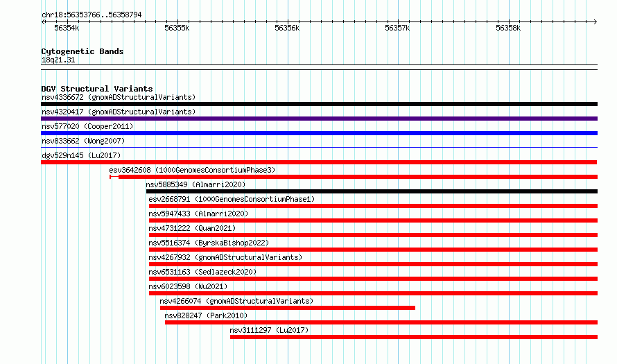This screenshot has height=364, width=617.
Task: Open the nsv3111297 Lu2017 label
Action: click(x=269, y=330)
